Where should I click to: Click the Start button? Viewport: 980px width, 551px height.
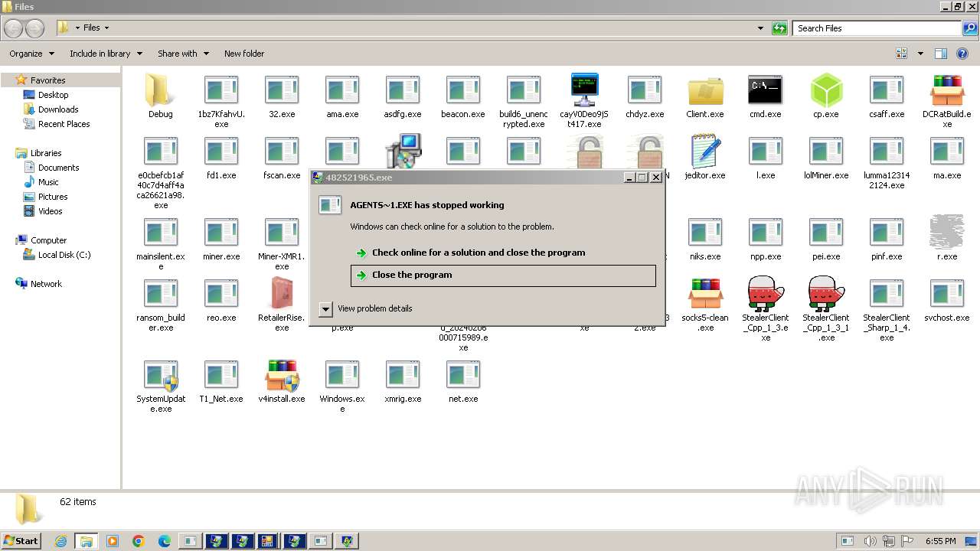click(21, 541)
